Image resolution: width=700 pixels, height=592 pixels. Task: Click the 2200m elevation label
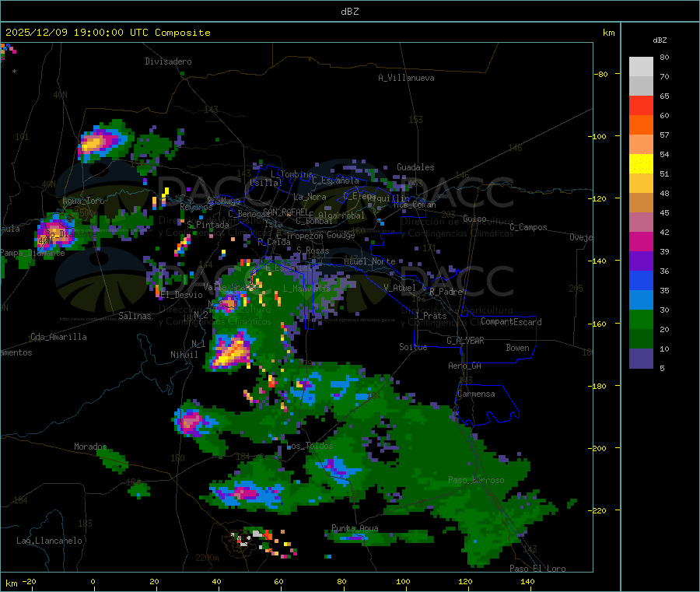click(x=207, y=558)
